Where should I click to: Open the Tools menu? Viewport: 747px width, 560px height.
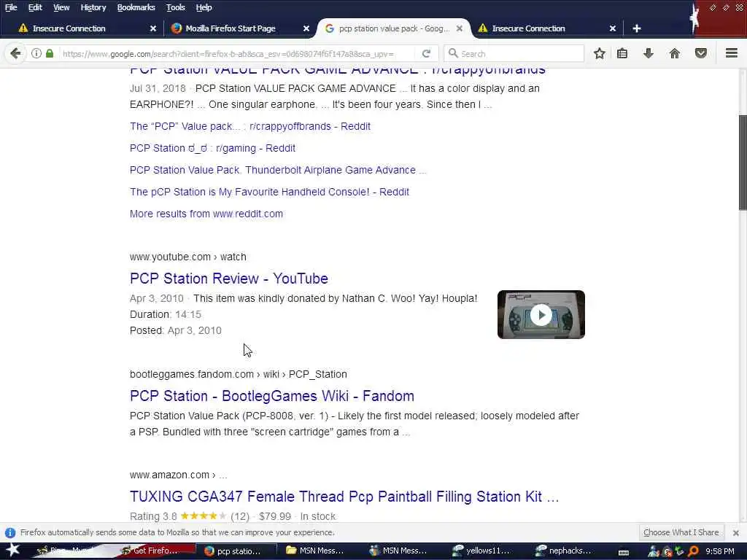point(175,7)
